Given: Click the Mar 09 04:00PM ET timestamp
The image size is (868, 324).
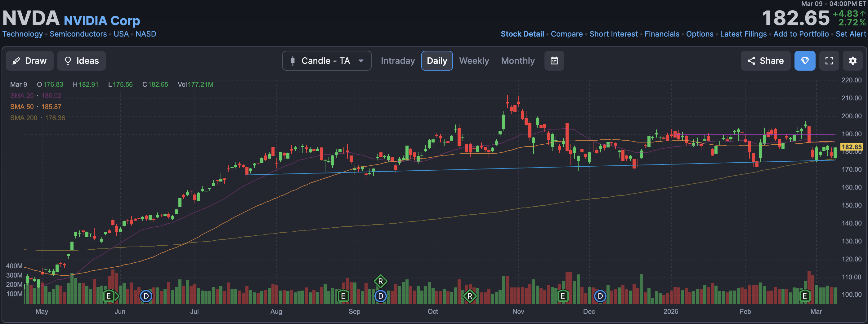Looking at the screenshot, I should 833,4.
